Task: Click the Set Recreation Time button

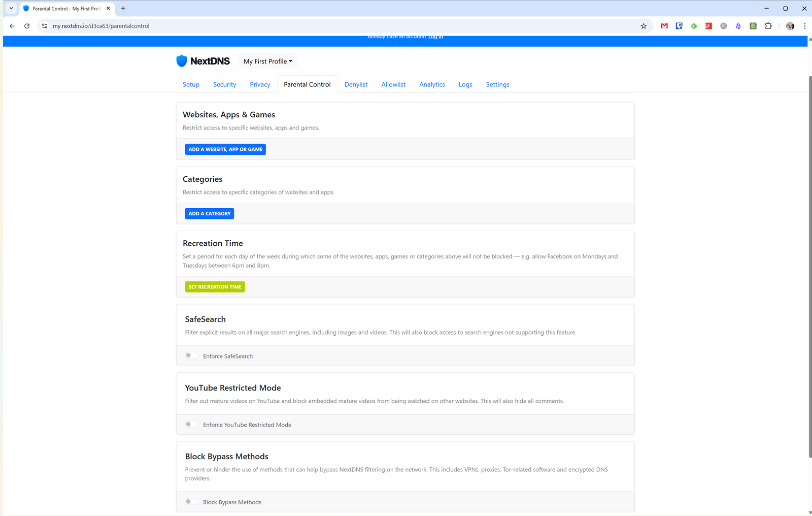Action: (x=215, y=287)
